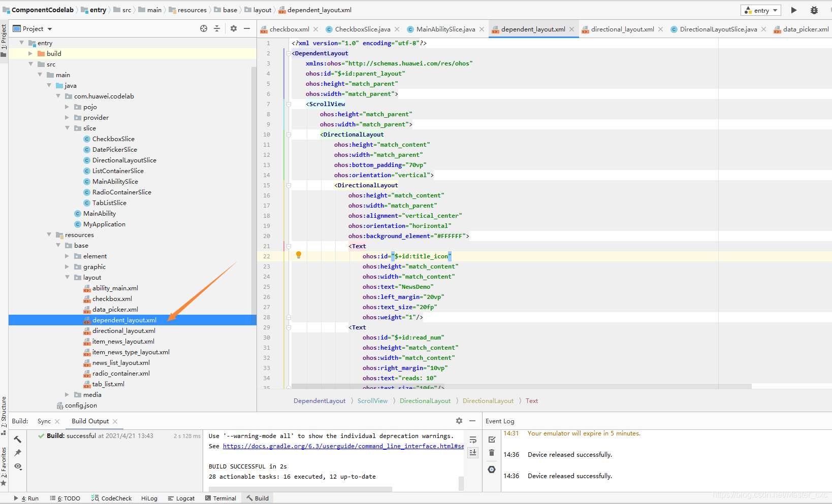Viewport: 832px width, 504px height.
Task: Open config.json in the project tree
Action: coord(81,406)
